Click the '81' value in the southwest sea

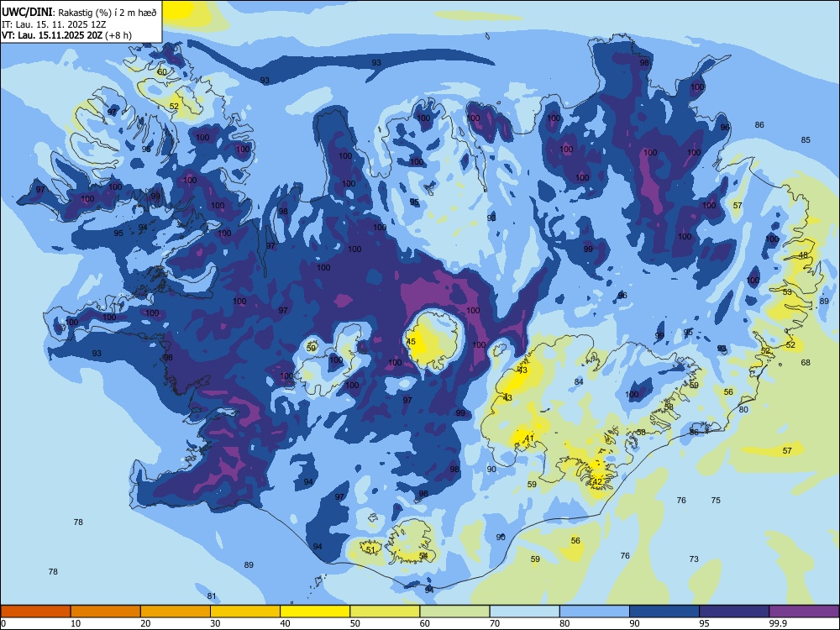[212, 596]
